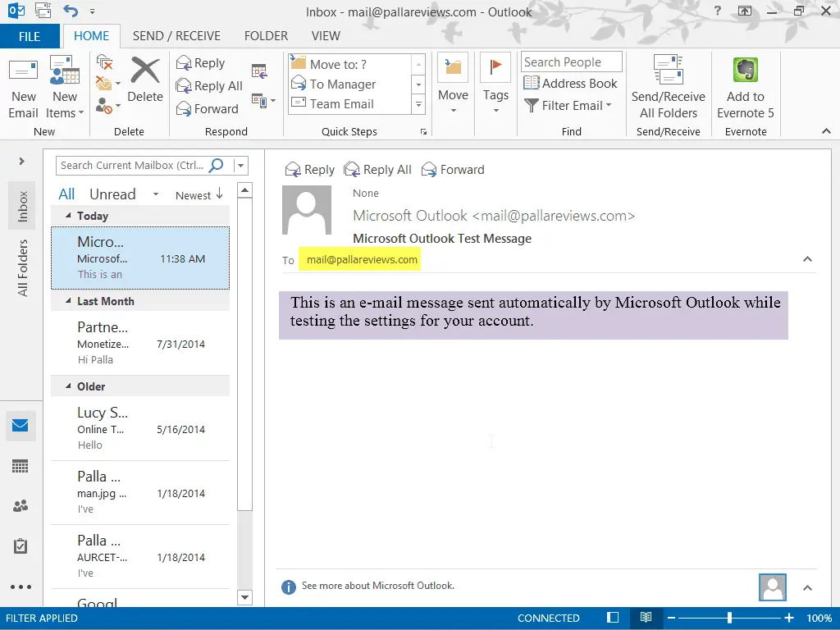Collapse the Today group
The width and height of the screenshot is (840, 630).
coord(68,216)
